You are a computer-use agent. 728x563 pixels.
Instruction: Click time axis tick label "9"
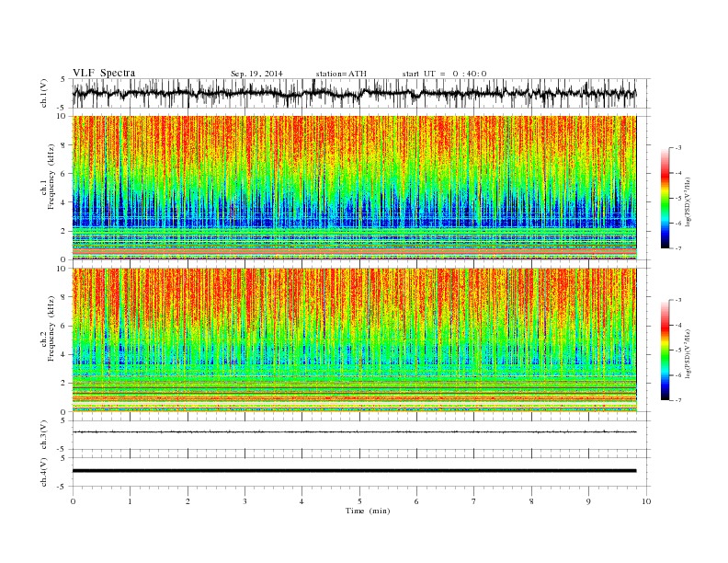tap(588, 501)
